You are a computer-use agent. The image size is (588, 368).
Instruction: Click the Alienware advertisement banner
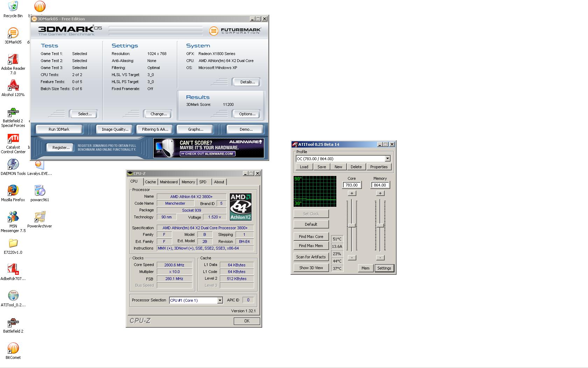(x=209, y=148)
